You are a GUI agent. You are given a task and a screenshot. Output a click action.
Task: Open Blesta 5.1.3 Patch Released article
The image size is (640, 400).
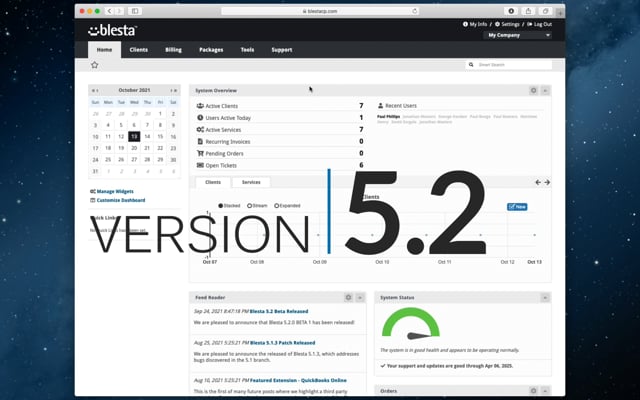coord(282,343)
